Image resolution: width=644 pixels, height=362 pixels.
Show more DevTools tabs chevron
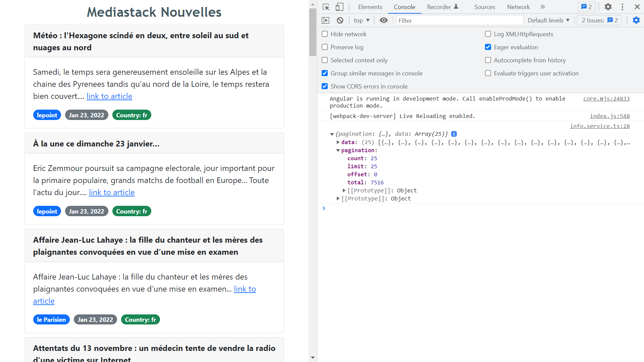tap(542, 7)
